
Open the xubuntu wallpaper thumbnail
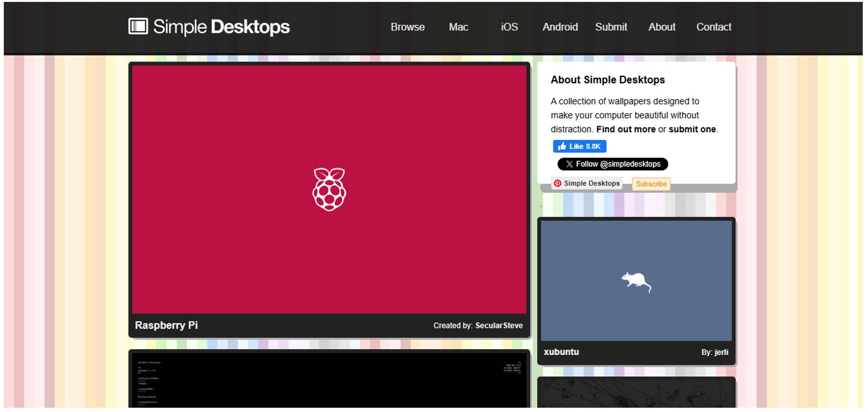[636, 280]
